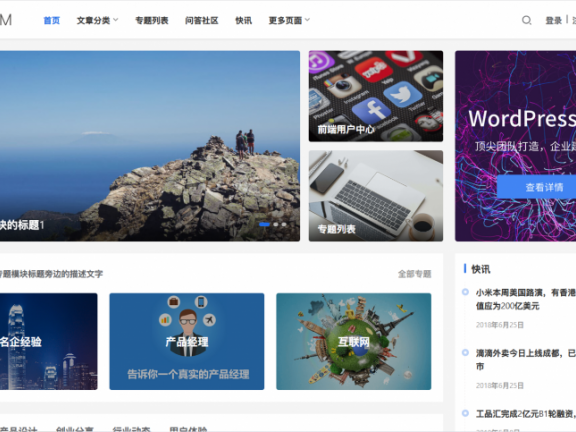The width and height of the screenshot is (576, 432).
Task: Click the 快讯 sidebar heading
Action: tap(481, 269)
